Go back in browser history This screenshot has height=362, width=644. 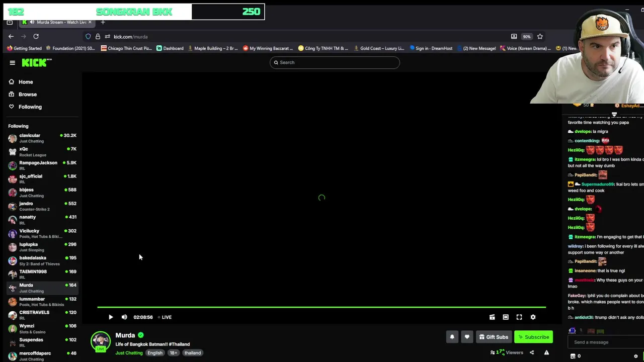coord(11,36)
